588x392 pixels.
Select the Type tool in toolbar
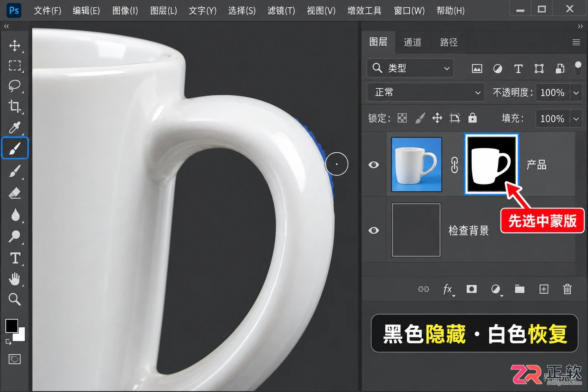[x=15, y=258]
